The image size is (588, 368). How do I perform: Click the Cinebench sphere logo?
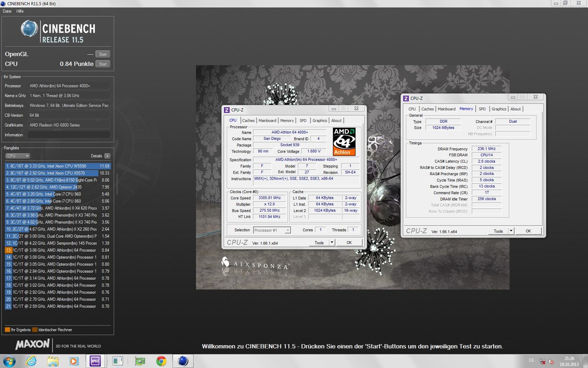pyautogui.click(x=29, y=29)
